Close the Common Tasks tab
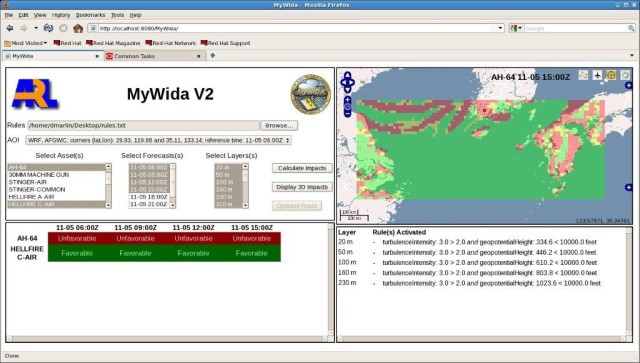640x363 pixels. point(199,56)
